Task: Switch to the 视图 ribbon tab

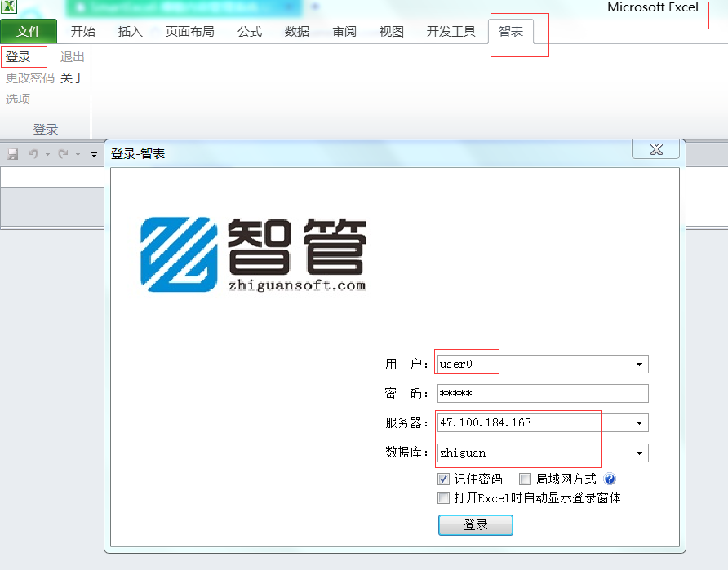Action: 392,32
